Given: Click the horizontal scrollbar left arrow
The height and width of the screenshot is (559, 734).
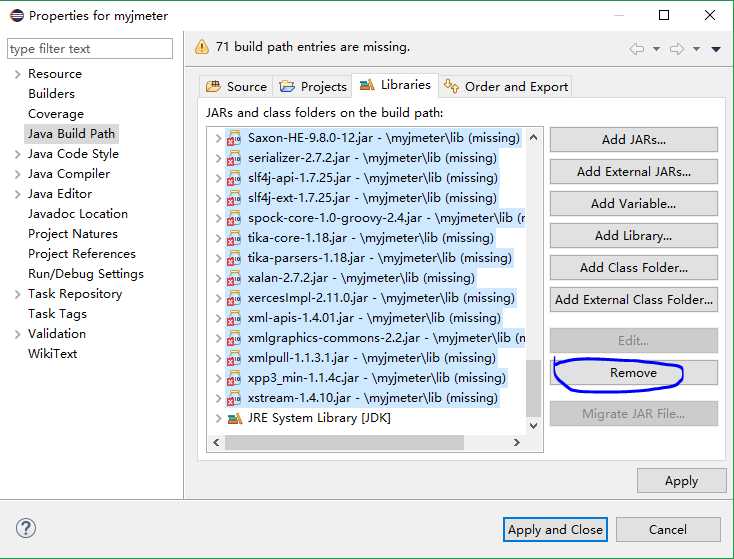Looking at the screenshot, I should pyautogui.click(x=216, y=442).
